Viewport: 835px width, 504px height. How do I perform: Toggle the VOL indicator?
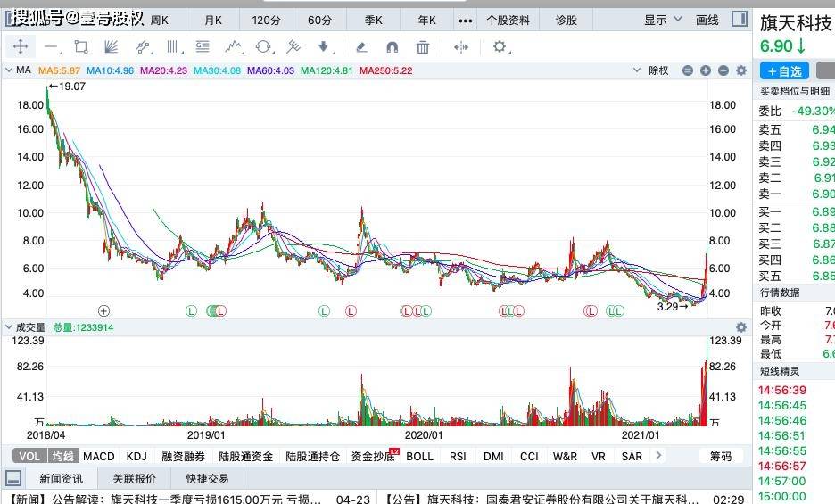pyautogui.click(x=29, y=456)
